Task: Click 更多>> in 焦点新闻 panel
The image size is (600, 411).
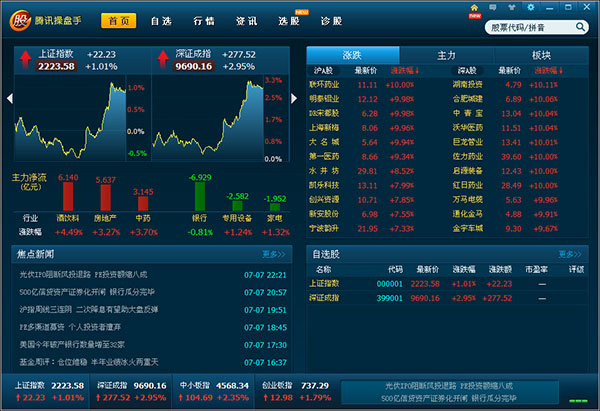Action: pyautogui.click(x=274, y=254)
